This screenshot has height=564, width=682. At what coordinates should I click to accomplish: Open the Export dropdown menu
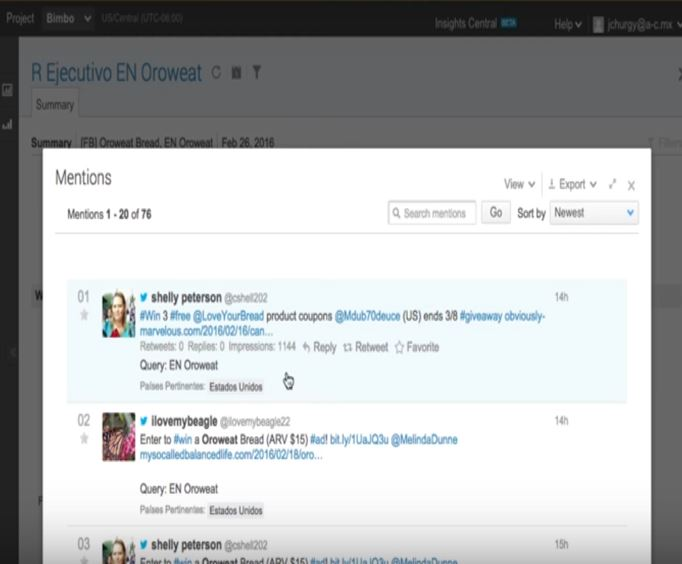click(572, 184)
